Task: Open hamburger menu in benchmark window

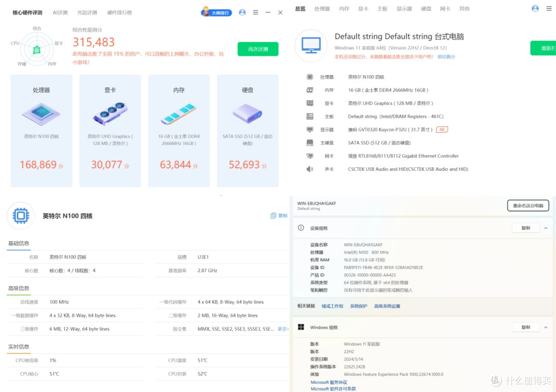Action: tap(255, 12)
